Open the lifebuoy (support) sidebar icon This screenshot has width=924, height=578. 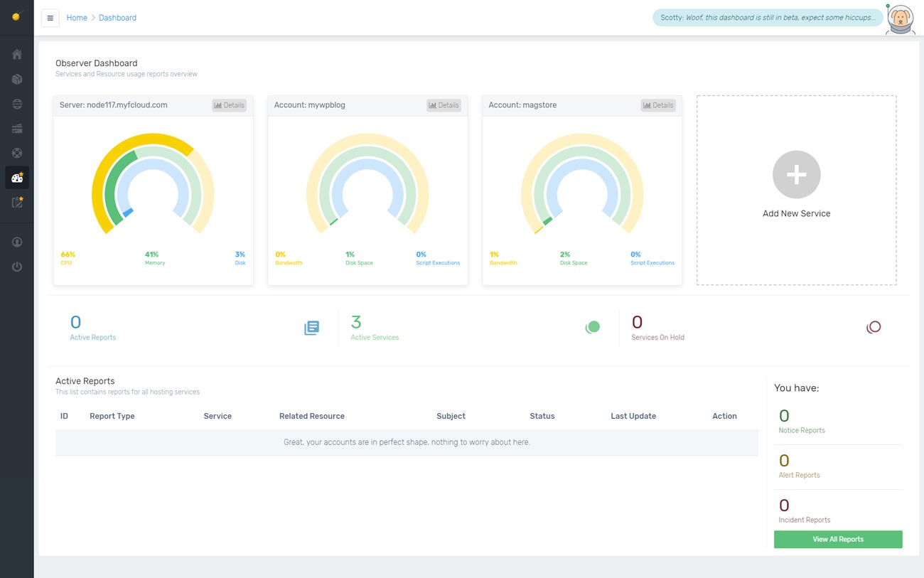click(x=17, y=153)
